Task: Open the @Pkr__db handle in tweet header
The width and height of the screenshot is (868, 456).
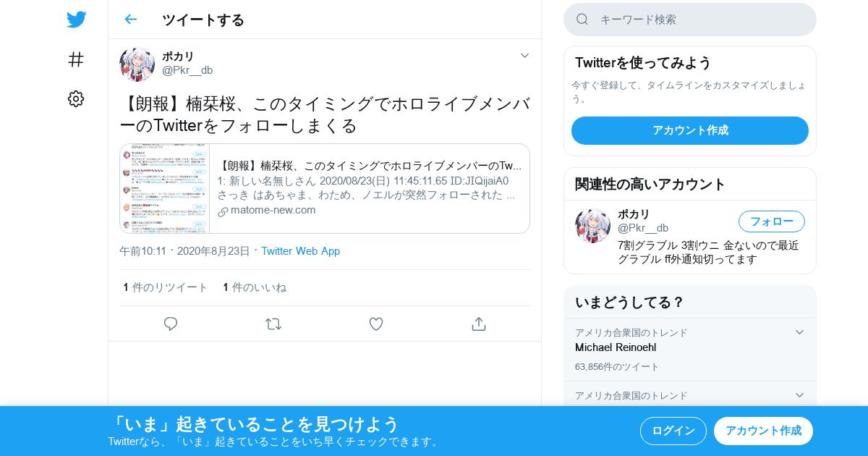Action: pos(187,70)
